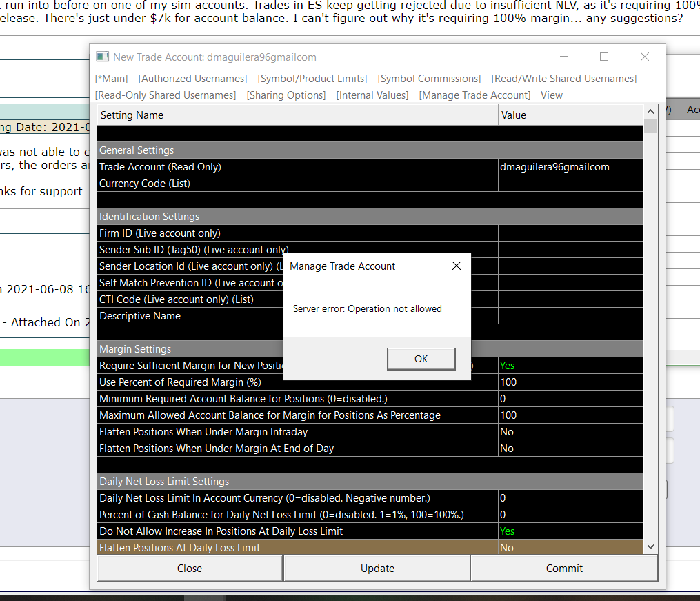Viewport: 700px width, 601px height.
Task: Go to the [Sharing Options] tab
Action: click(x=286, y=95)
